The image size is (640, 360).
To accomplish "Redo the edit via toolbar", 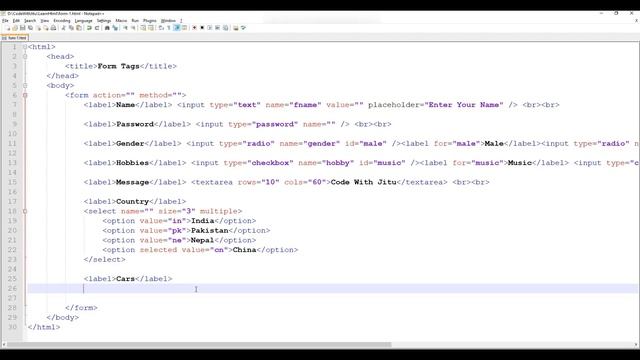I will click(x=97, y=28).
